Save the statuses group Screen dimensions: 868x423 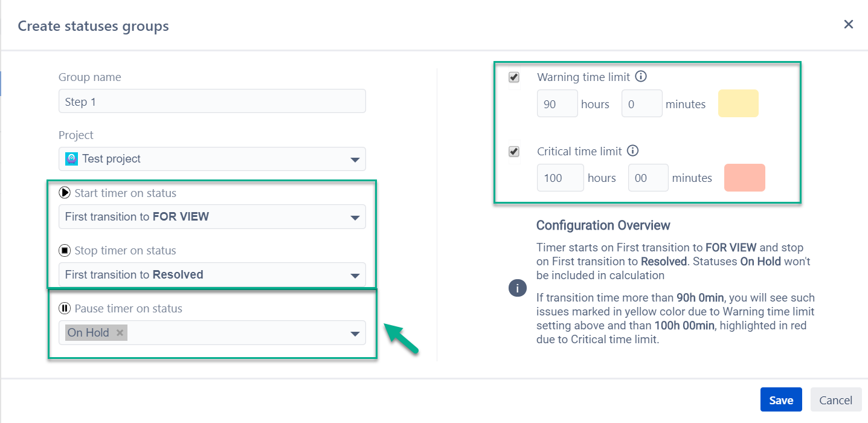coord(781,400)
